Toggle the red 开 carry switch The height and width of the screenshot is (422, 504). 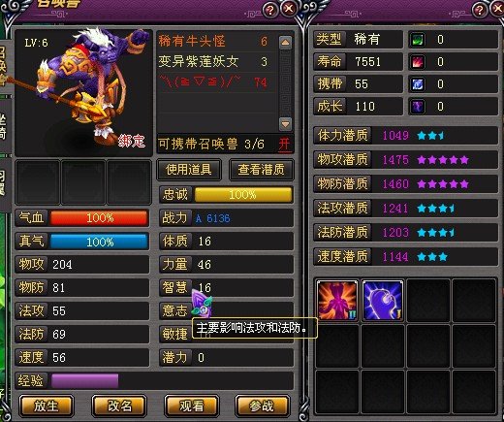coord(285,144)
